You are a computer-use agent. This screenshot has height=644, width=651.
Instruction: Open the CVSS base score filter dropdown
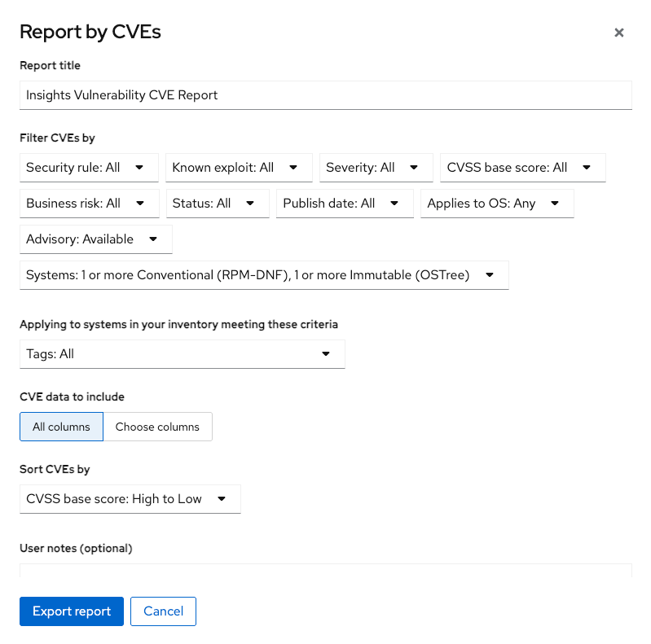click(523, 168)
